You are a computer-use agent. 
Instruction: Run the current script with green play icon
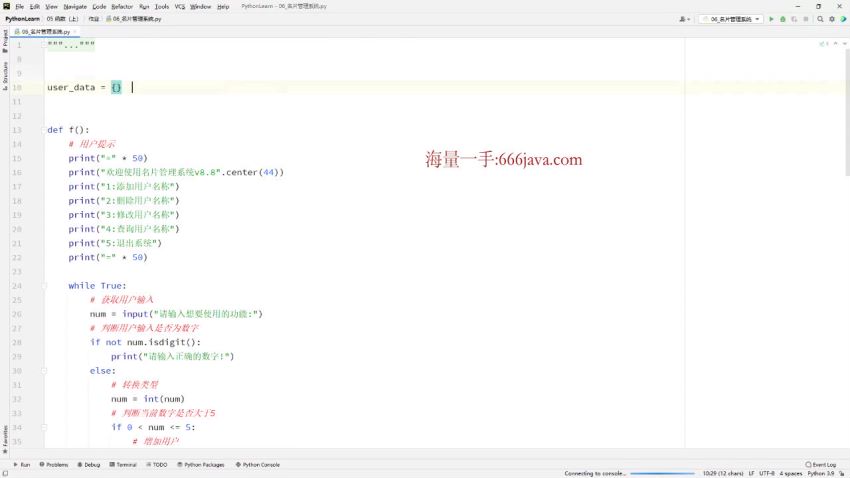click(x=771, y=19)
